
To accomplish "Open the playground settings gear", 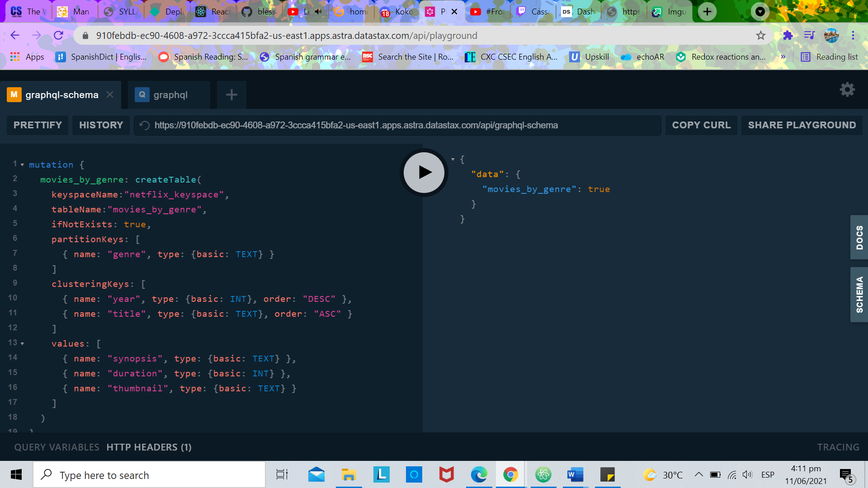I will pos(847,89).
